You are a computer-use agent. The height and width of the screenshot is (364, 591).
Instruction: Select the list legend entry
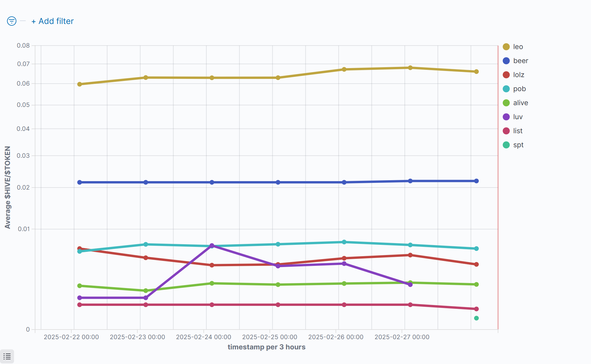518,131
